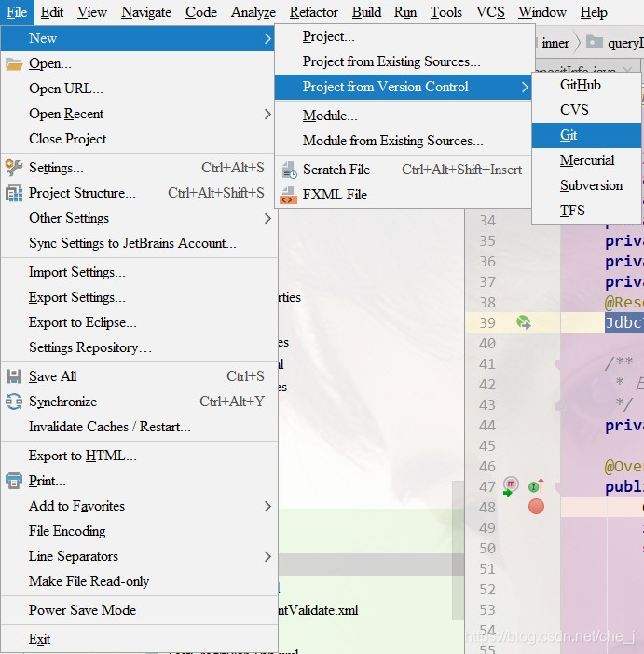Choose Invalidate Caches / Restart...
The height and width of the screenshot is (654, 644).
coord(139,427)
